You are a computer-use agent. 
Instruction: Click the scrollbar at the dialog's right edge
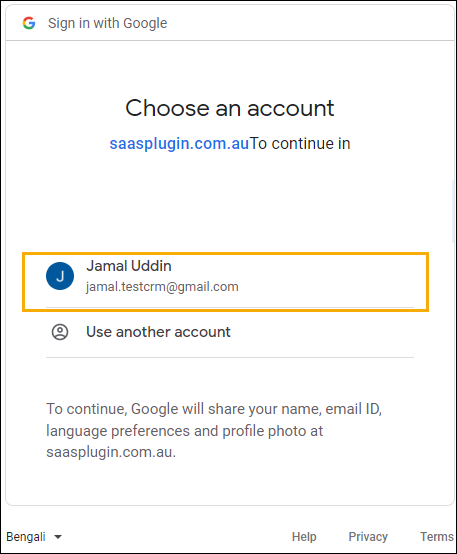[453, 211]
